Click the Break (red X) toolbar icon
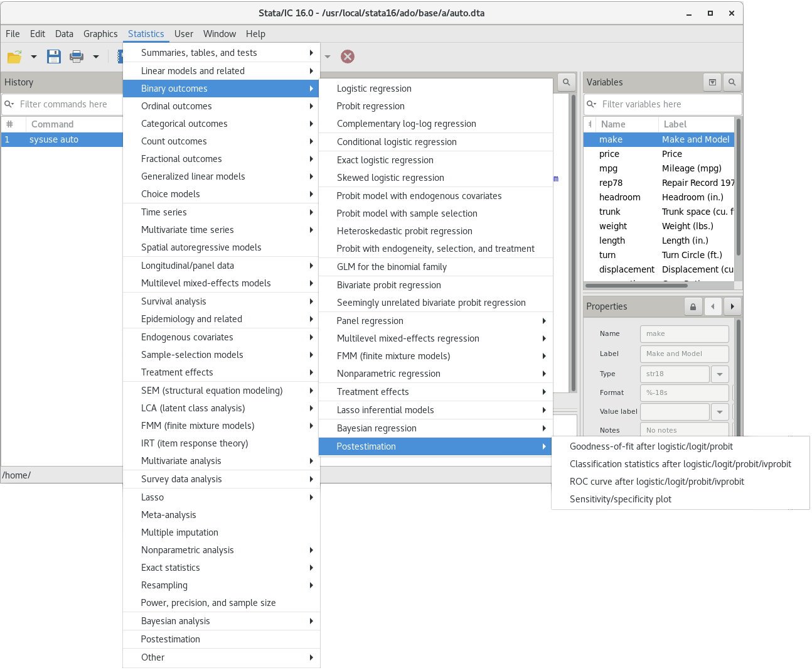 coord(348,57)
